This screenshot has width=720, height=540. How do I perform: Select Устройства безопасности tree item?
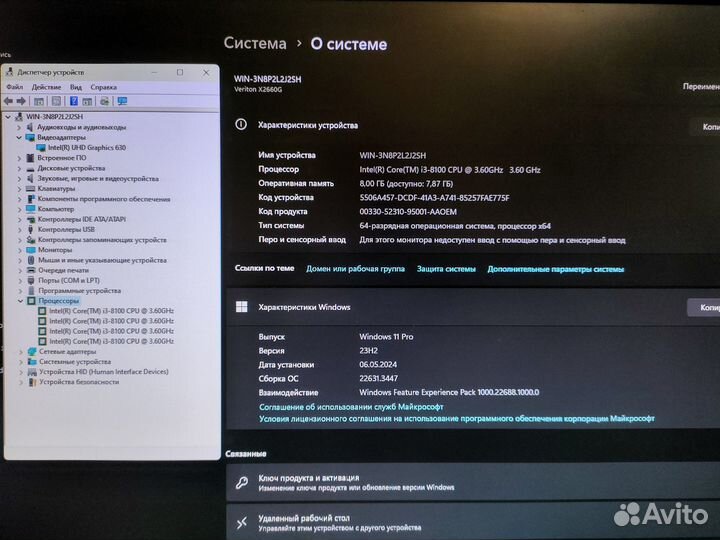click(79, 382)
